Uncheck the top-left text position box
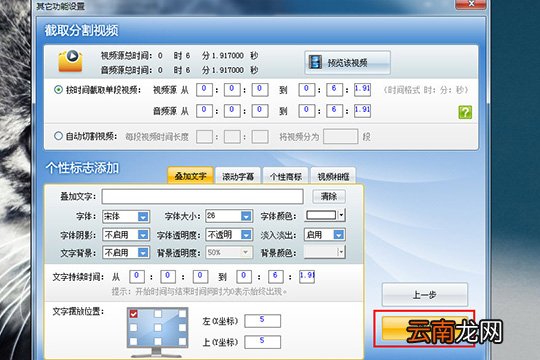 pyautogui.click(x=134, y=314)
